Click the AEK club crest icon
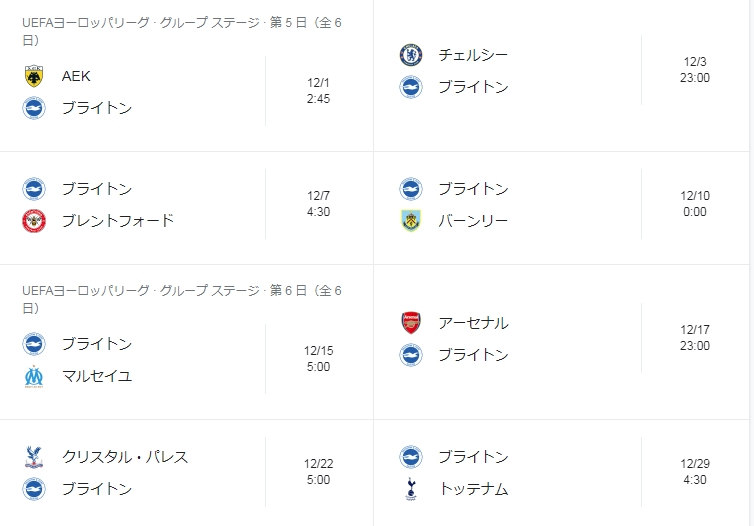 coord(34,76)
